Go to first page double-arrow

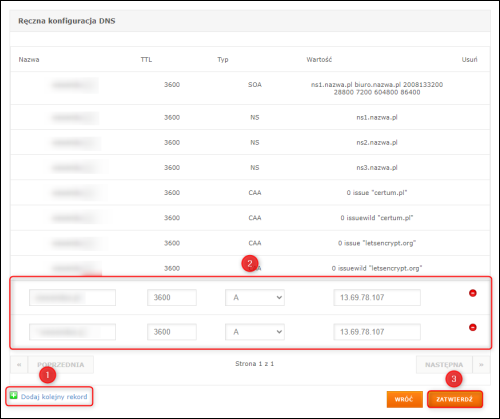19,365
